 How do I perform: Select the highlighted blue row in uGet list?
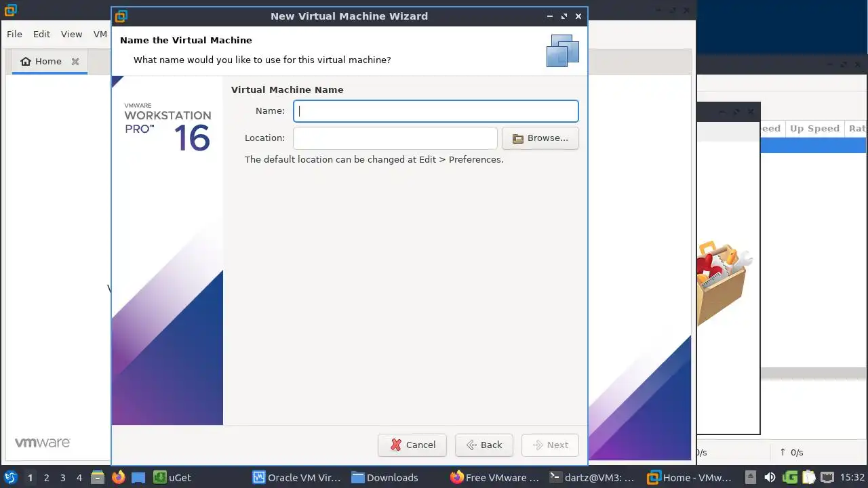coord(814,145)
